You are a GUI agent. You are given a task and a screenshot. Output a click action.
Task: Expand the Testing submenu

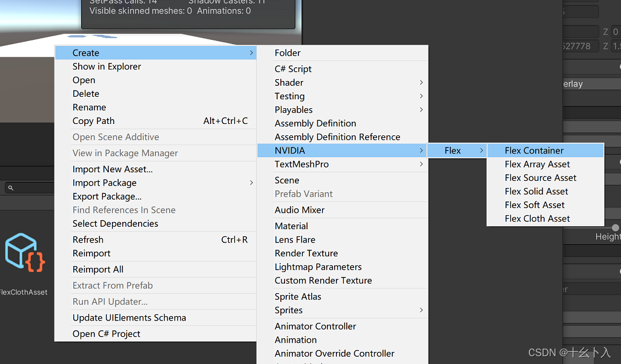(x=289, y=96)
